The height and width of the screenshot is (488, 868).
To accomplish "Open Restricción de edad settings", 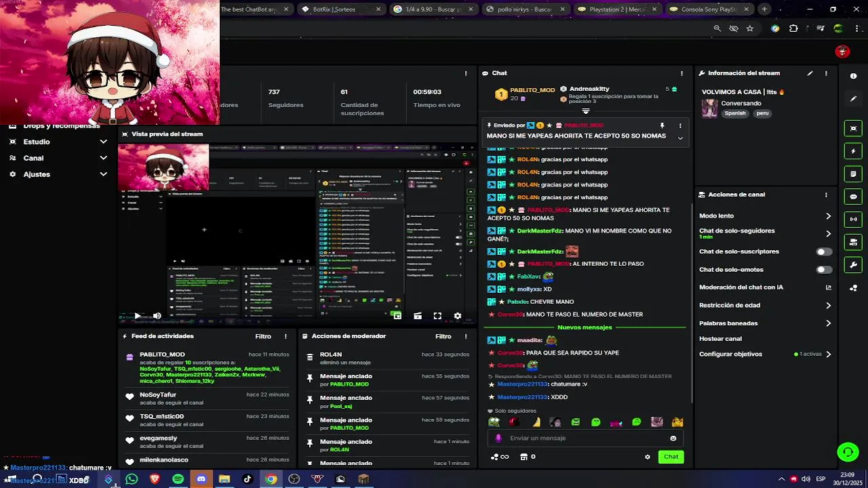I will [828, 306].
